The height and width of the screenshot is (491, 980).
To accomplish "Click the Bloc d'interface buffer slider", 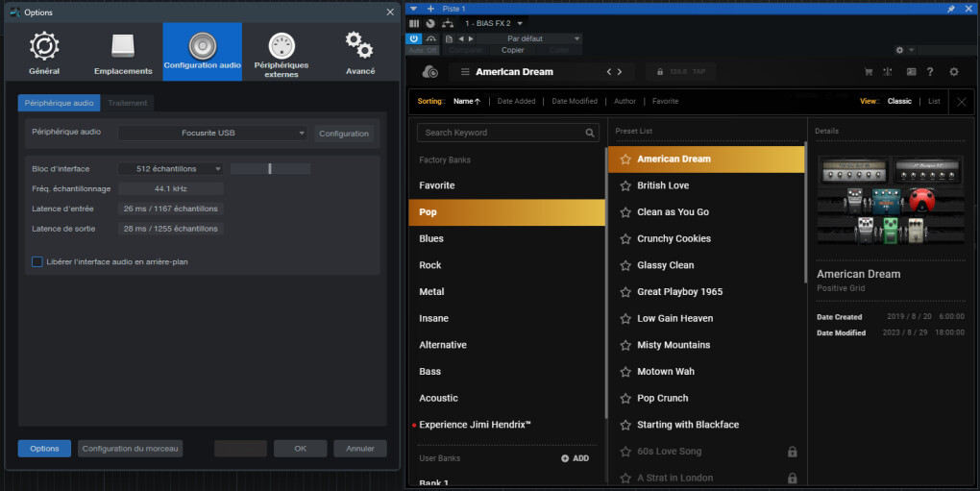I will point(270,169).
